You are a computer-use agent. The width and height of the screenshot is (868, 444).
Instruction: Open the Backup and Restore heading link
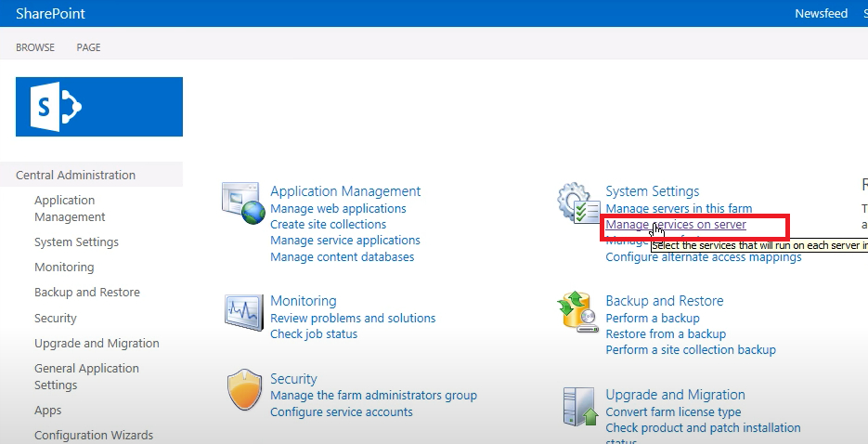point(665,301)
